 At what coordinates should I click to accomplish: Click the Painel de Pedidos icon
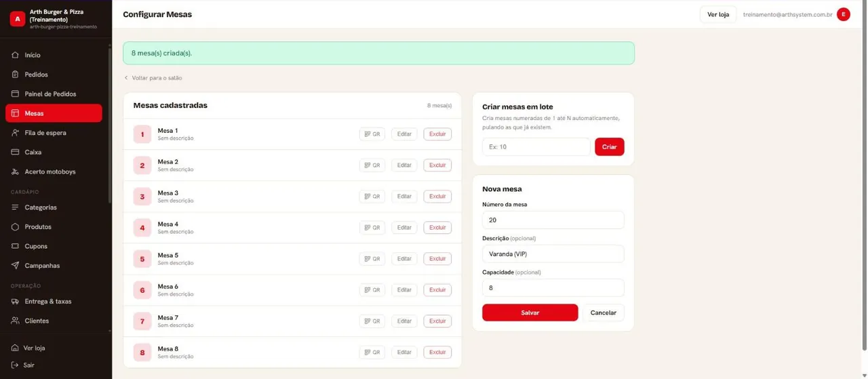point(15,94)
